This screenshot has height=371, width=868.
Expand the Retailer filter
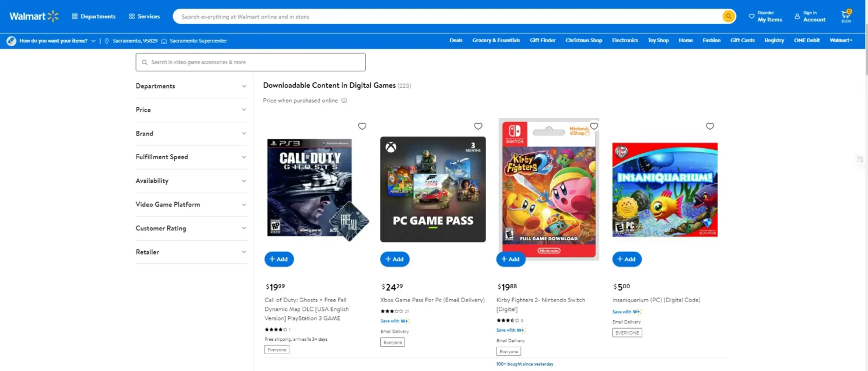tap(191, 252)
